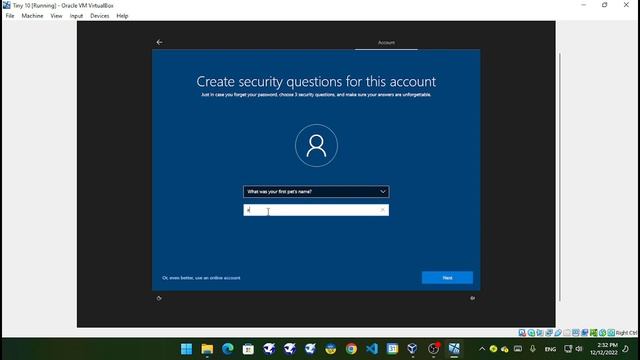
Task: Close the VirtualBox VM window
Action: 626,5
